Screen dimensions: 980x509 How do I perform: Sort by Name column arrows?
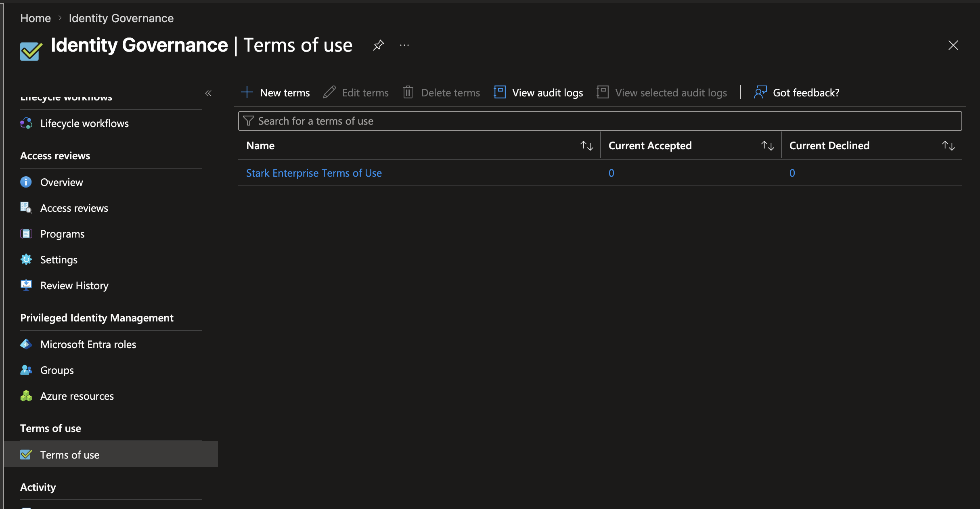point(586,146)
